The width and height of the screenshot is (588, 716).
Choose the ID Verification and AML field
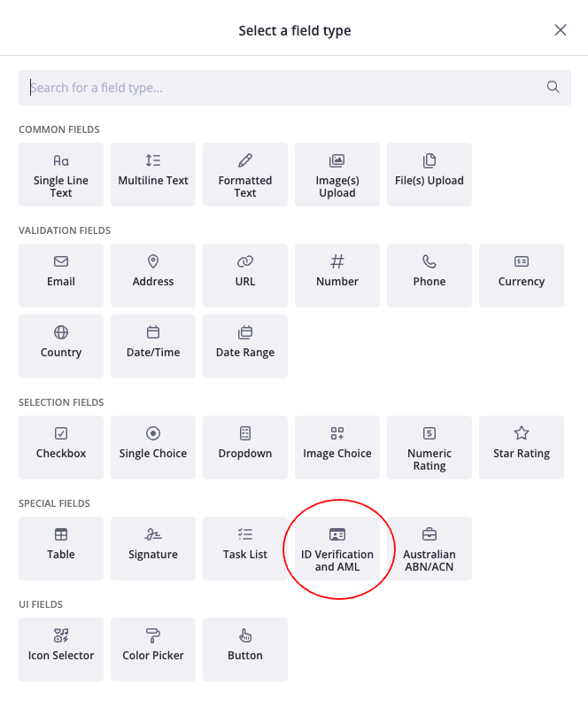pos(337,549)
